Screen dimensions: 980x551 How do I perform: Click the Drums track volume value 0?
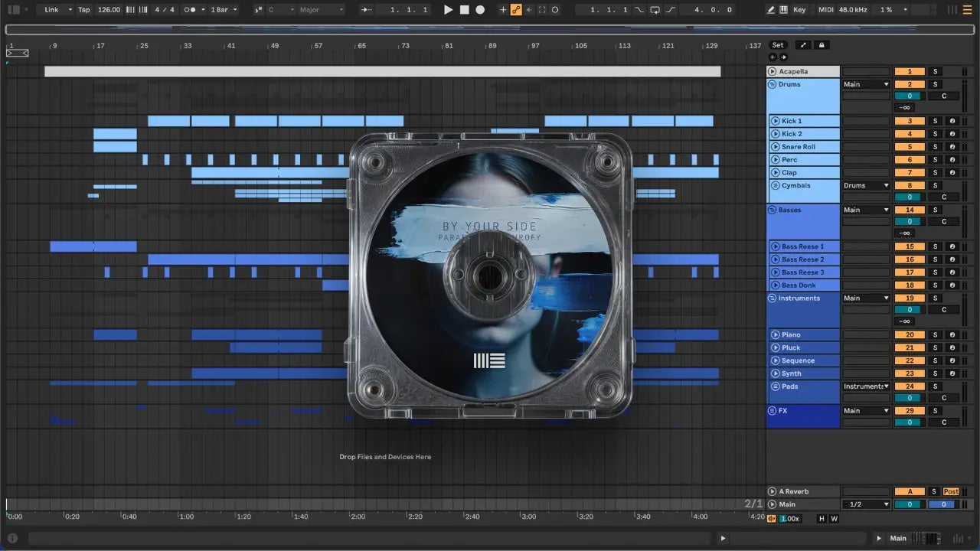pos(910,96)
